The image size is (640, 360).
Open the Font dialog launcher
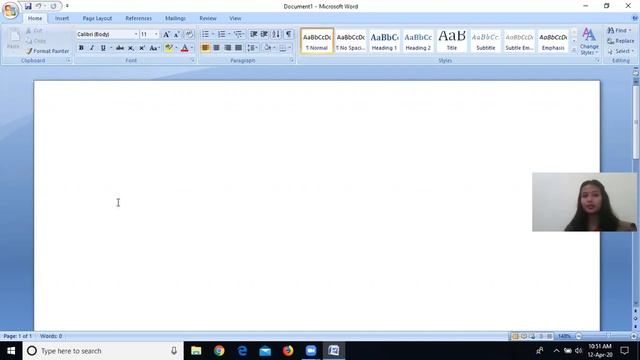(x=192, y=60)
